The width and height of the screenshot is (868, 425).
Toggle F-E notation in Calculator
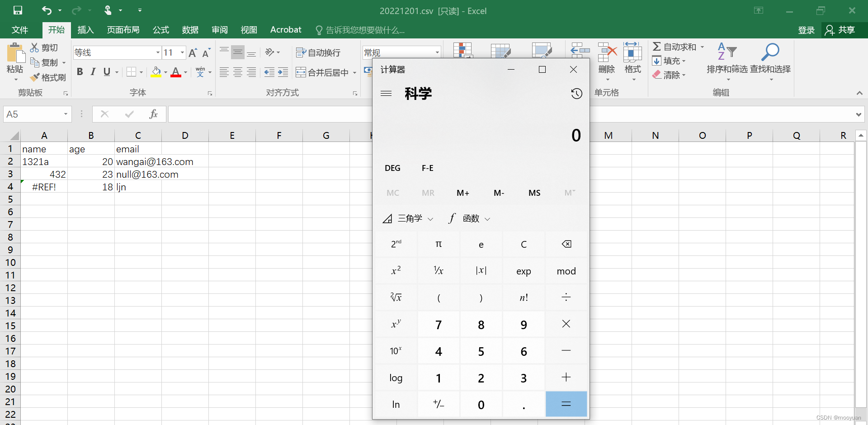pos(427,168)
